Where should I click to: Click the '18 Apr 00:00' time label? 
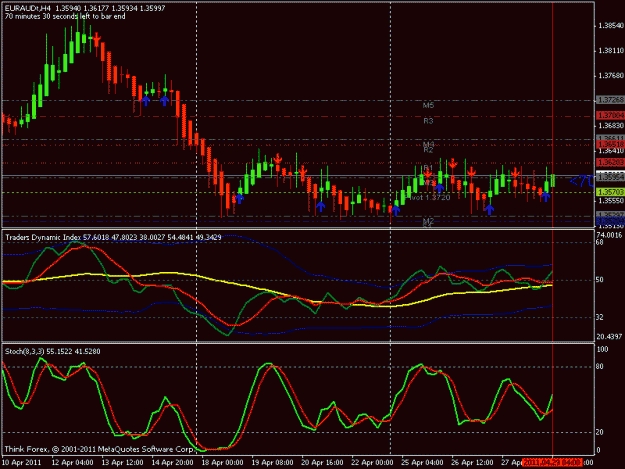click(x=222, y=463)
